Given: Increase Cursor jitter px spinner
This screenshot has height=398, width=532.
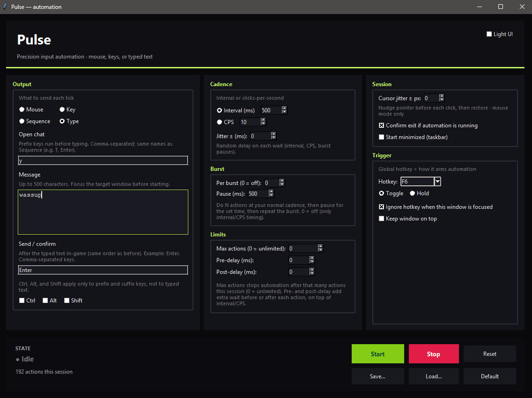Looking at the screenshot, I should [441, 96].
